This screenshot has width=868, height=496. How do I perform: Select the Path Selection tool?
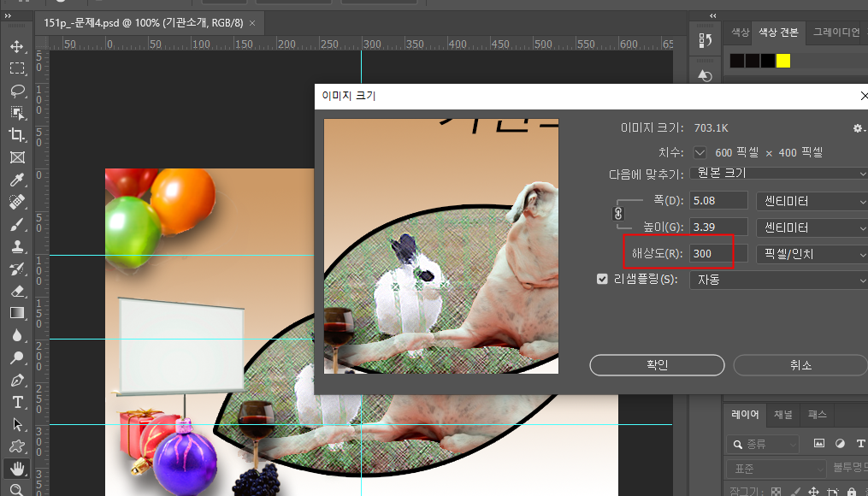[16, 424]
